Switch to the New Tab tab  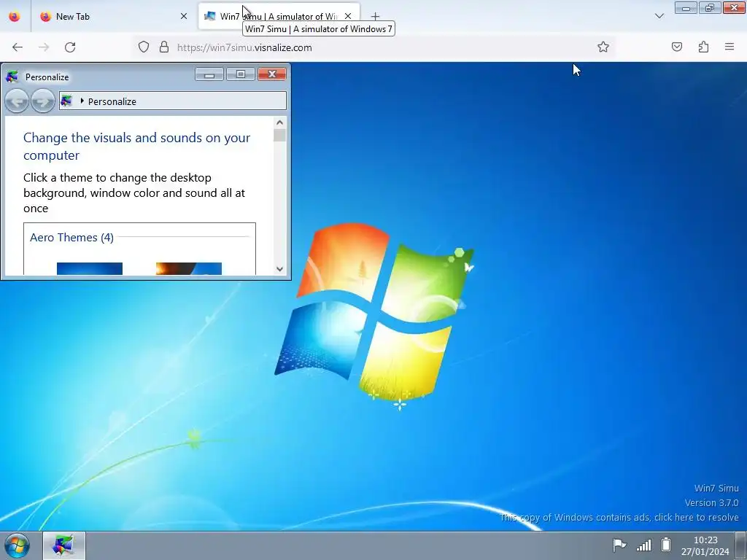[113, 16]
